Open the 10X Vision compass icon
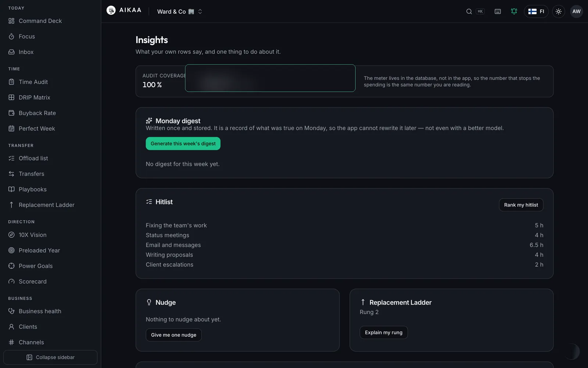 click(x=11, y=235)
